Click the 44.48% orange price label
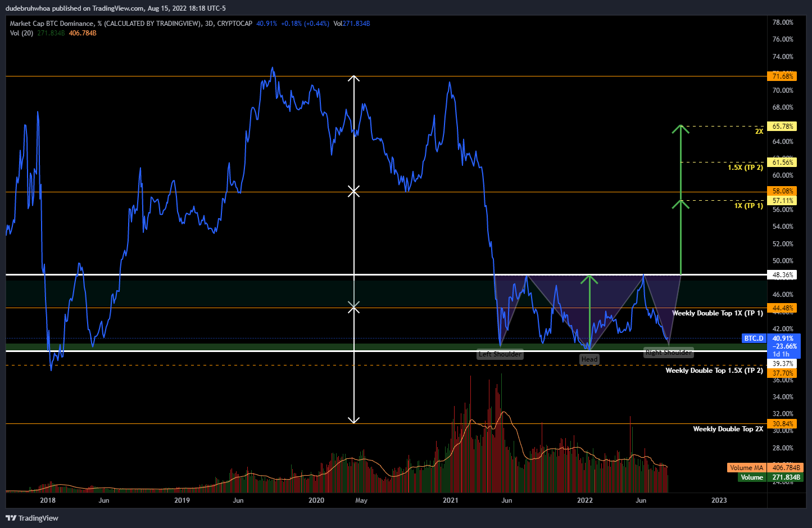 [x=783, y=308]
